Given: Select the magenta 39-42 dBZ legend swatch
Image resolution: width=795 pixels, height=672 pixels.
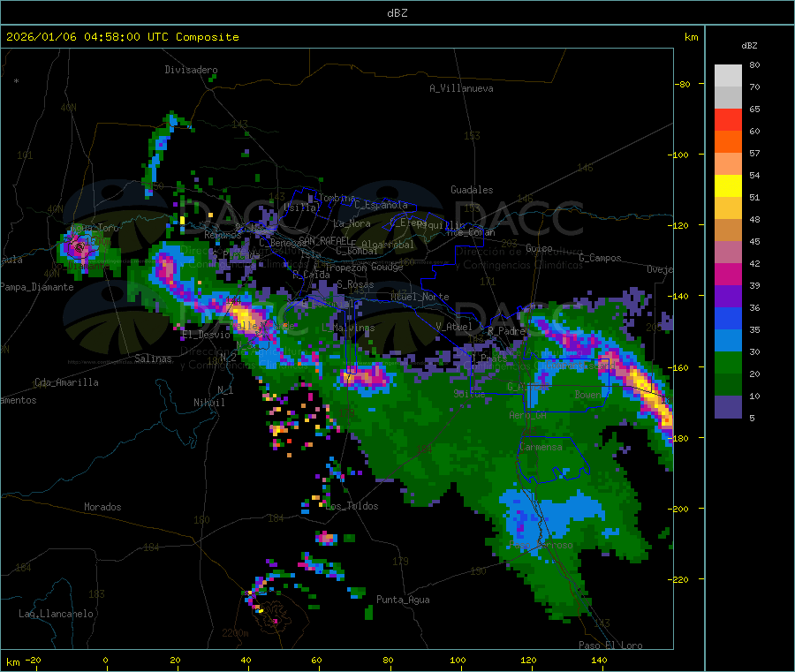Looking at the screenshot, I should tap(728, 274).
